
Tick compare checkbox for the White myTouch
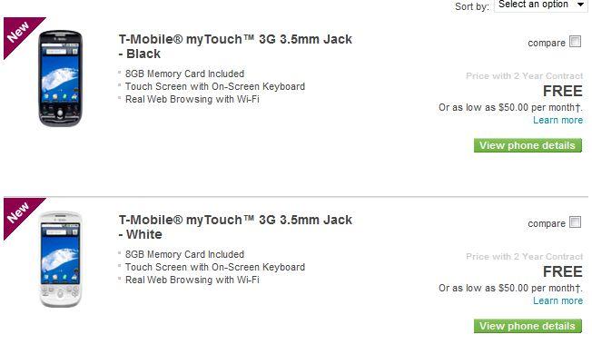575,222
